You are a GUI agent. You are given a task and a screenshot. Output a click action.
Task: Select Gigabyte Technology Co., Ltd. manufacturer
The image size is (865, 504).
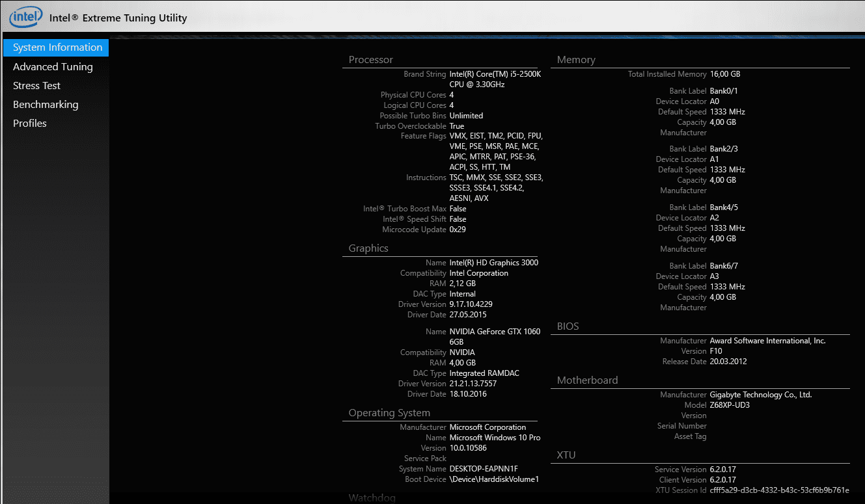coord(761,395)
